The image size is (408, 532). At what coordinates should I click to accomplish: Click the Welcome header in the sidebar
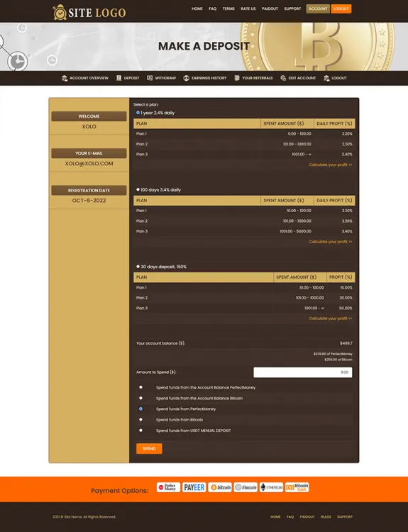[89, 116]
